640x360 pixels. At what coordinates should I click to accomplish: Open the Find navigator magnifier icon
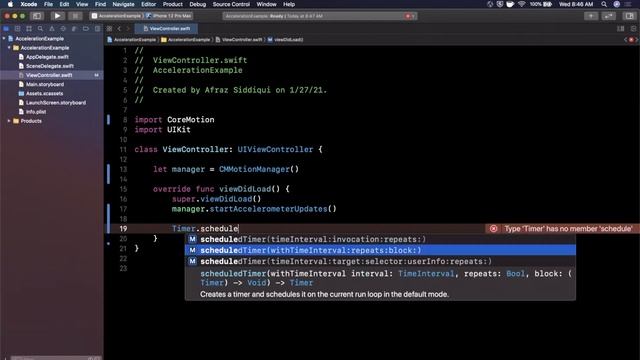coord(40,29)
